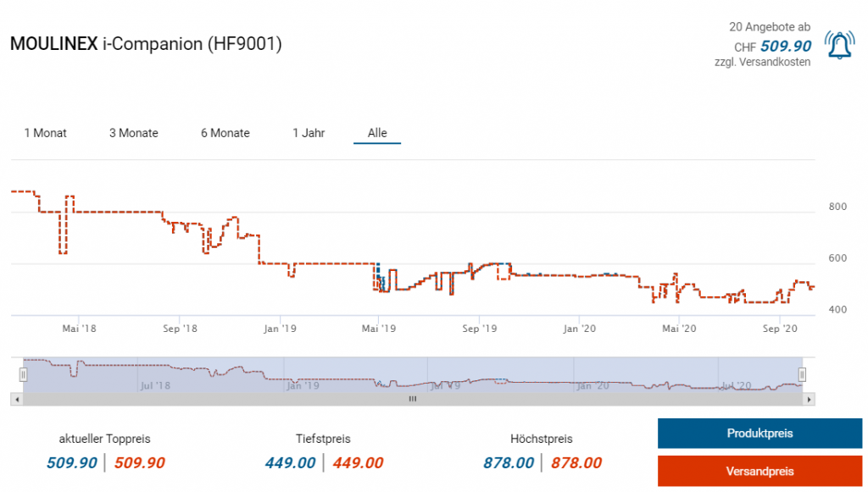Click the Tiefstpreis 449.00 product value
This screenshot has width=868, height=492.
click(290, 463)
